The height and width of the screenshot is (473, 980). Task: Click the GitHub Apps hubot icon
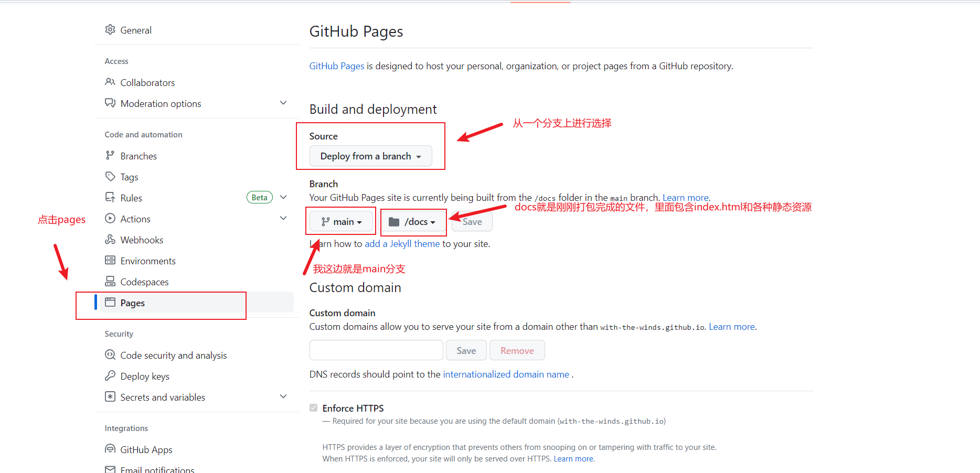tap(110, 449)
